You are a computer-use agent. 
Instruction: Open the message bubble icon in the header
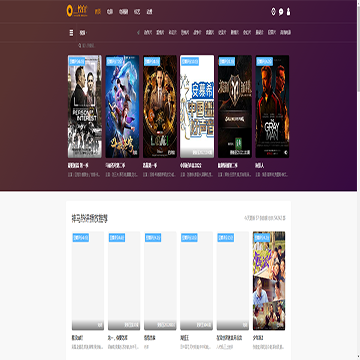pos(281,12)
